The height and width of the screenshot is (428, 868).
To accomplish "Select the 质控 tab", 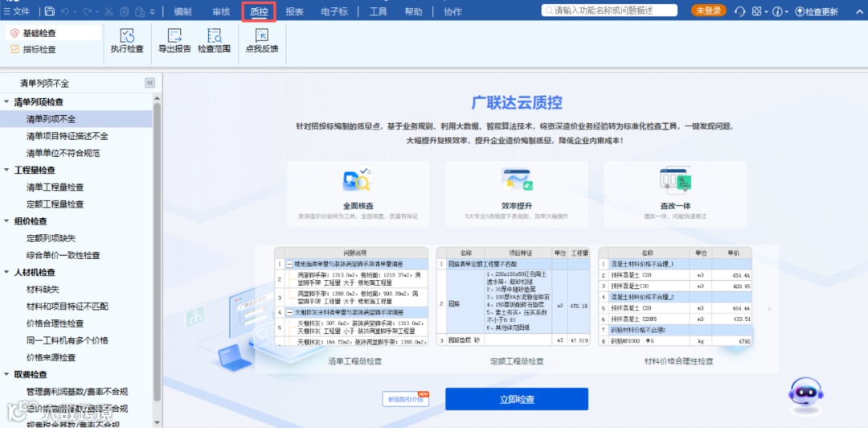I will (259, 11).
